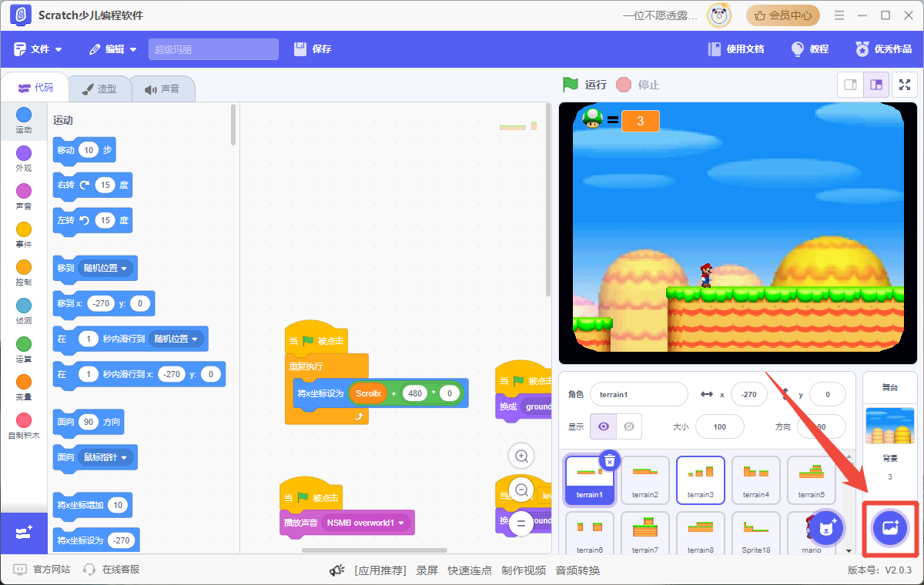Open the NSMB overworld1 sound dropdown

366,523
